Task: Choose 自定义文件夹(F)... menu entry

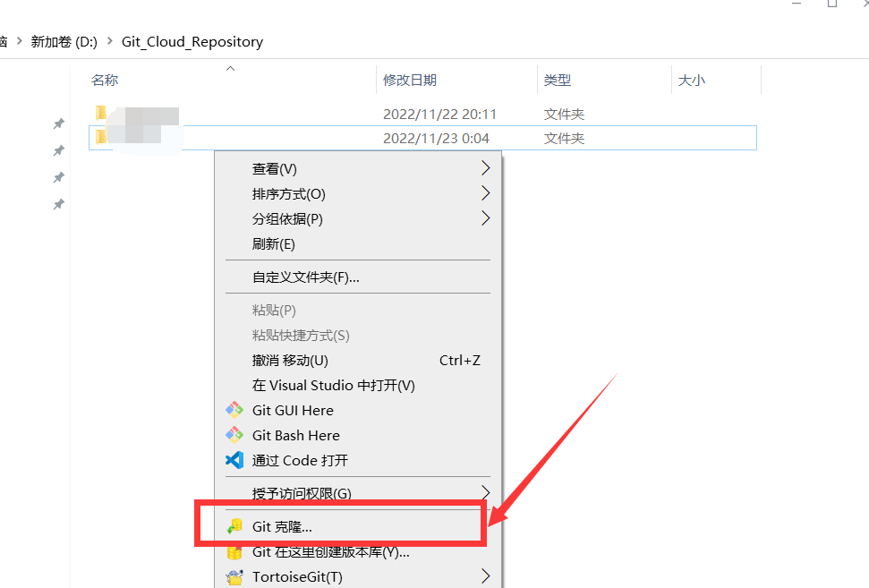Action: click(x=305, y=277)
